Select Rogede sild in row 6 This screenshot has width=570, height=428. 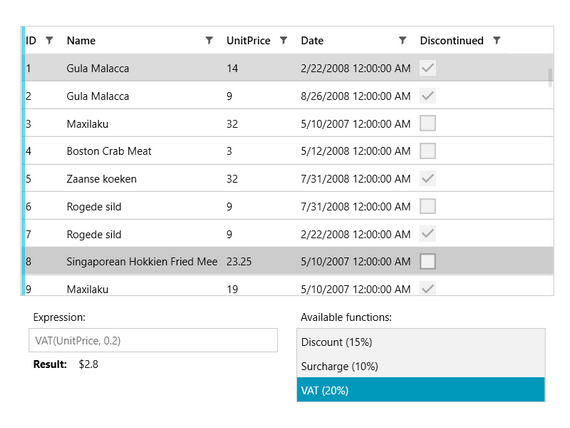(x=94, y=207)
